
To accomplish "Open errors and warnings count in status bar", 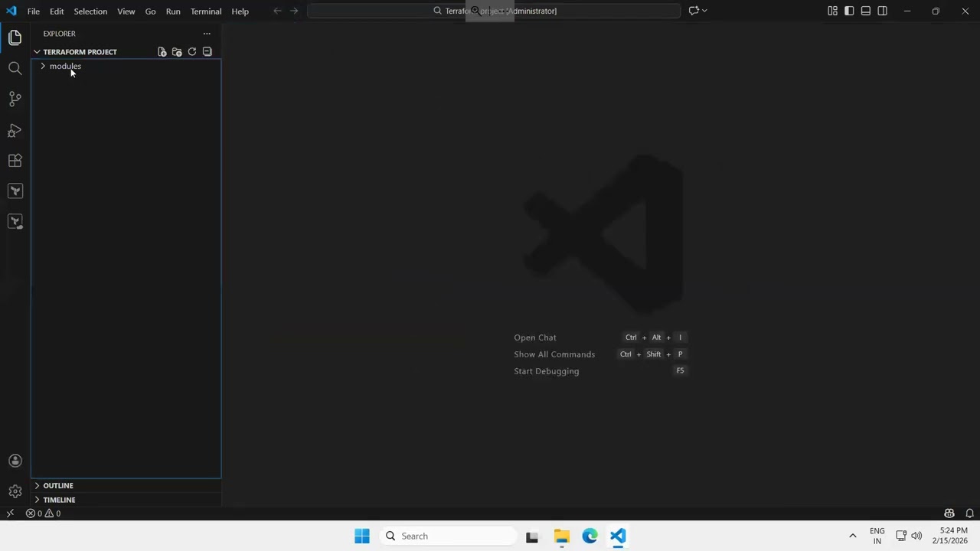I will 44,514.
